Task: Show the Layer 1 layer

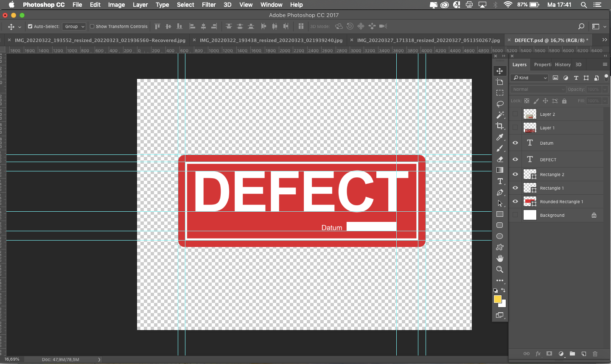Action: pyautogui.click(x=515, y=128)
